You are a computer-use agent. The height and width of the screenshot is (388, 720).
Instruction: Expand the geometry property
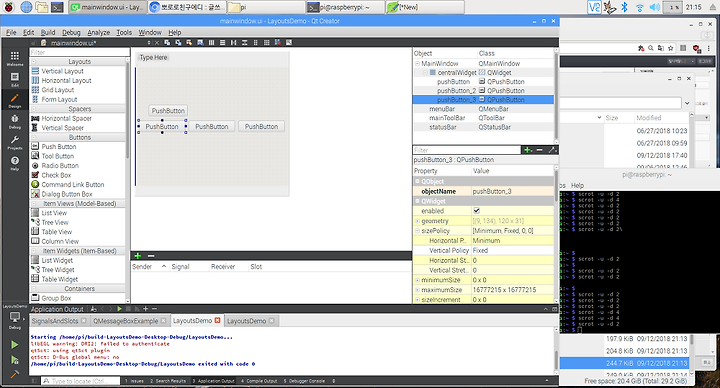(x=417, y=221)
